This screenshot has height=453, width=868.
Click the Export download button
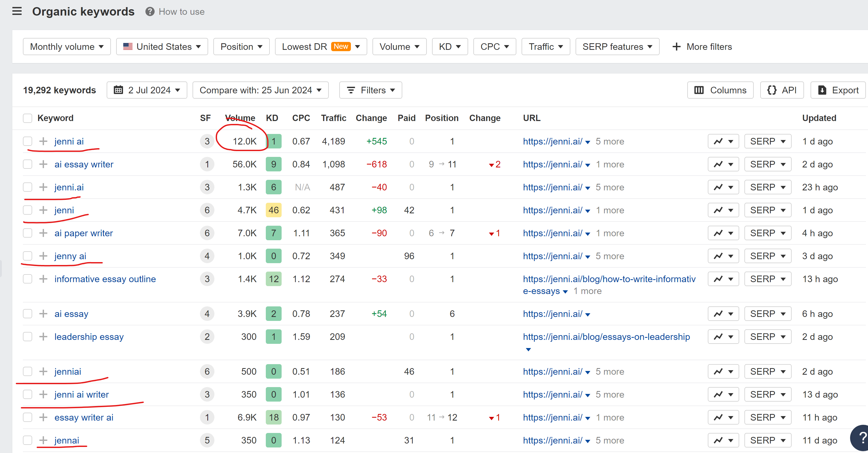pyautogui.click(x=838, y=90)
